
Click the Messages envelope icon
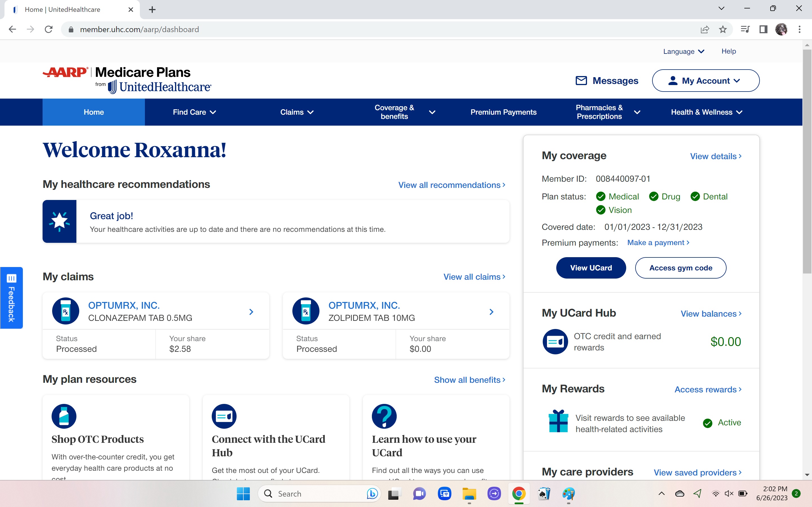(x=581, y=81)
